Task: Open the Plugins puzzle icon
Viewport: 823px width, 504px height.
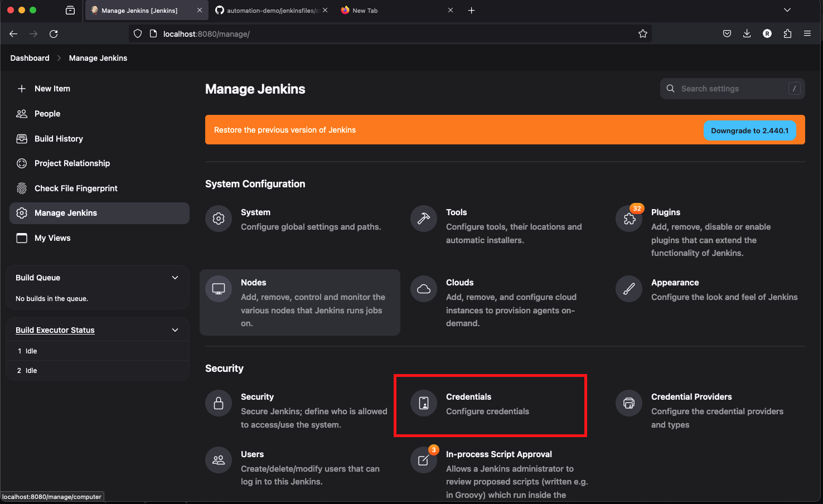Action: click(x=629, y=219)
